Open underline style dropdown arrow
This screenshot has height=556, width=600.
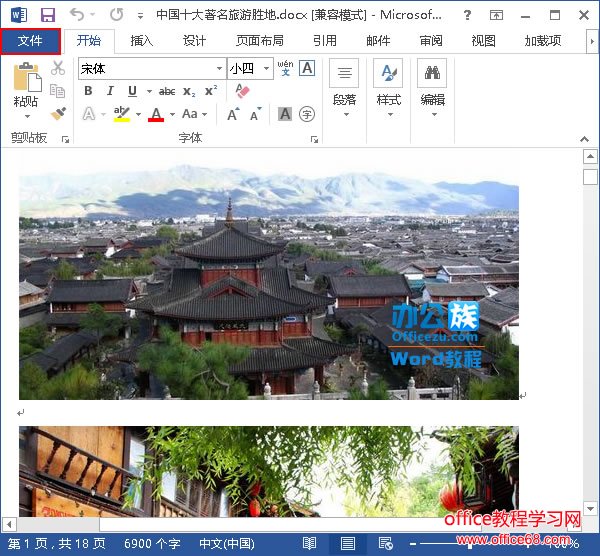[149, 91]
